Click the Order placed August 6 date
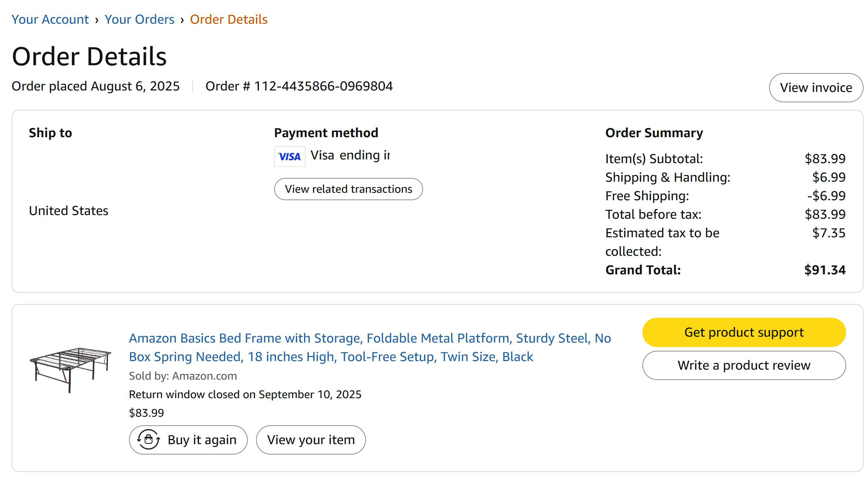Viewport: 868px width, 479px height. pos(96,86)
